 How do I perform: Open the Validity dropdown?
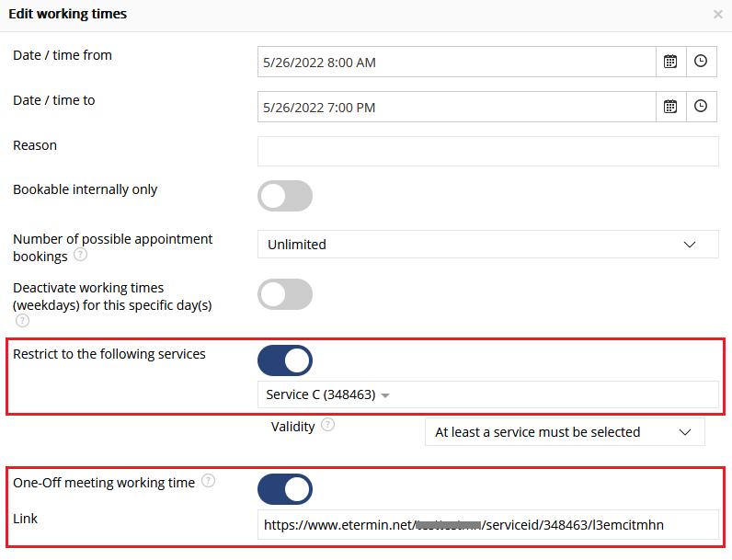click(x=565, y=432)
